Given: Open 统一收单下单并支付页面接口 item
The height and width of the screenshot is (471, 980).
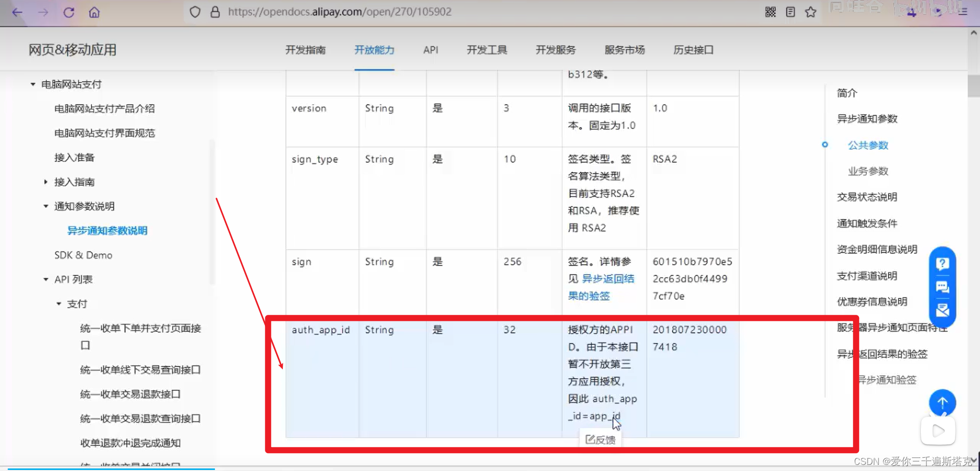Looking at the screenshot, I should tap(140, 336).
